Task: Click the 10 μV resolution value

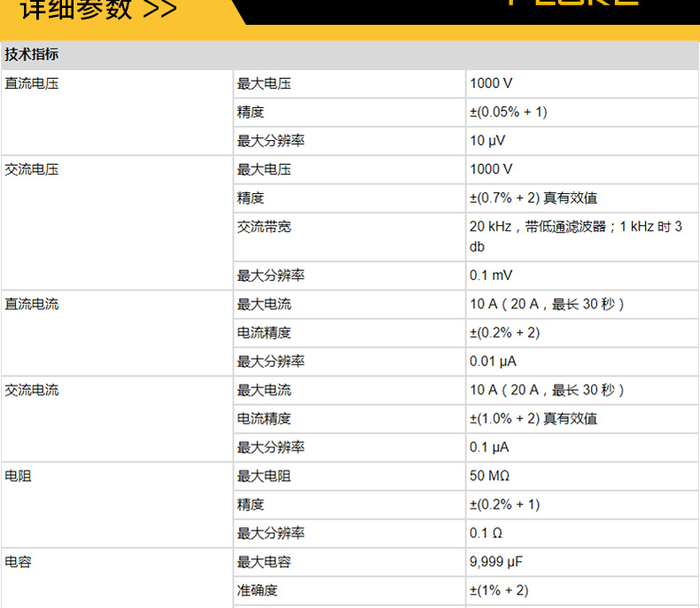Action: 487,141
